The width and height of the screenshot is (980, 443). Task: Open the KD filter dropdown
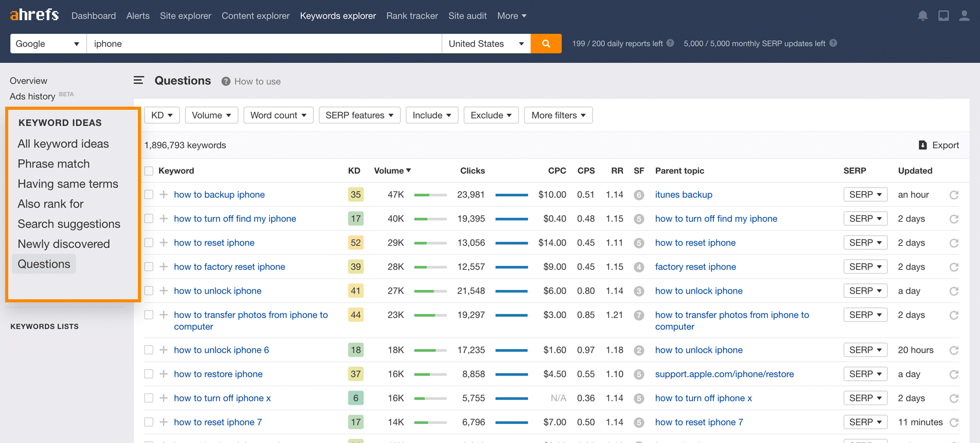coord(162,115)
